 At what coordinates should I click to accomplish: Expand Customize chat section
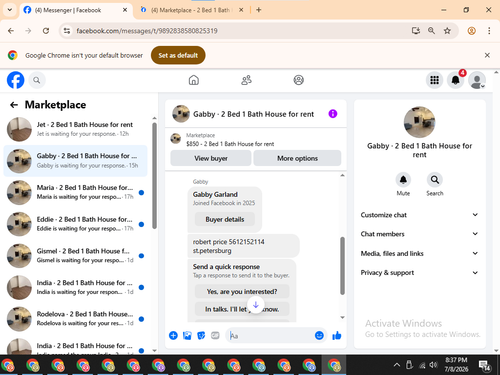click(419, 215)
